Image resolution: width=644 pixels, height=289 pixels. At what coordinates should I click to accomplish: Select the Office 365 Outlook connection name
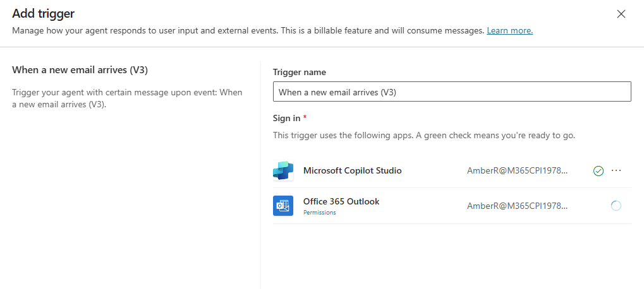[341, 201]
